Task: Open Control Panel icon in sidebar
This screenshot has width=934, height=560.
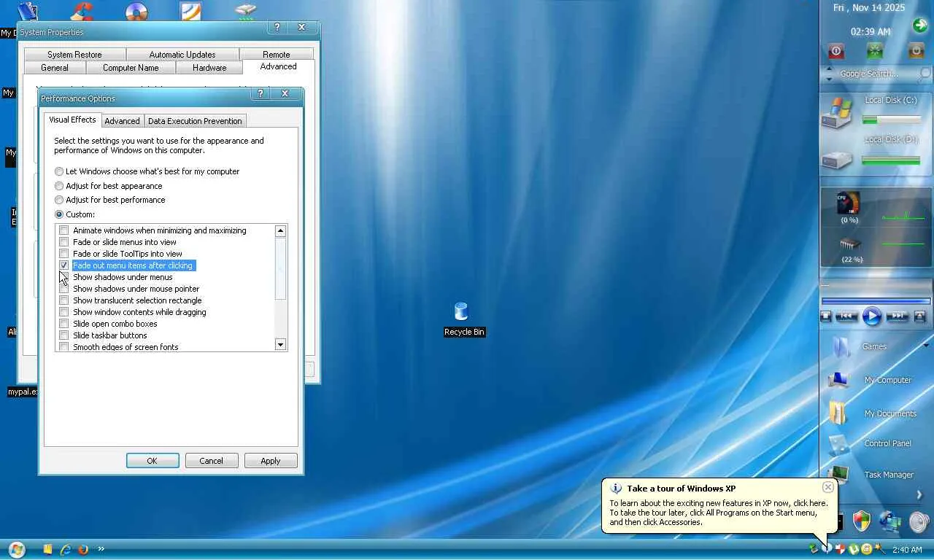Action: (x=838, y=443)
